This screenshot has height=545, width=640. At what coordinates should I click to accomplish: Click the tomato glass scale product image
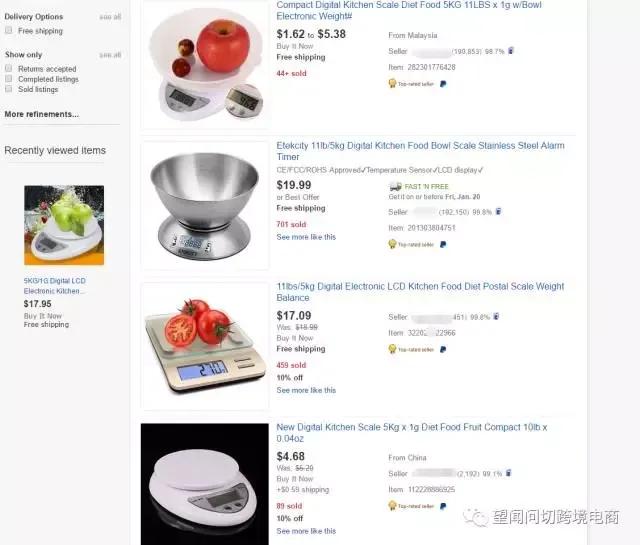point(205,346)
